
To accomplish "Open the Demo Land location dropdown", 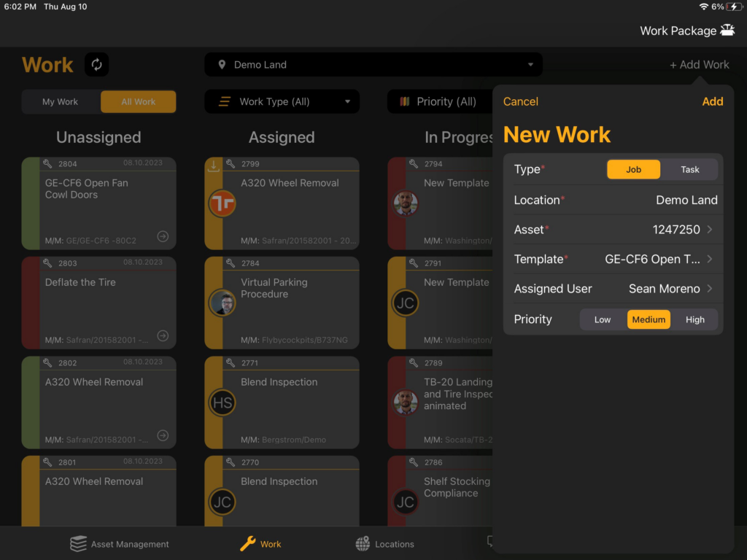I will (x=373, y=64).
